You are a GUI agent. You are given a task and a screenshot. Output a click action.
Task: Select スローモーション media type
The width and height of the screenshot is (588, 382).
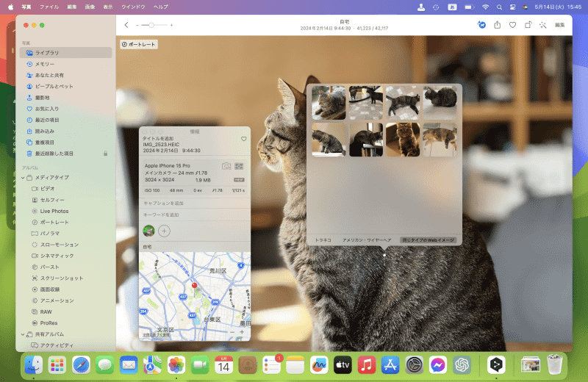(x=65, y=245)
